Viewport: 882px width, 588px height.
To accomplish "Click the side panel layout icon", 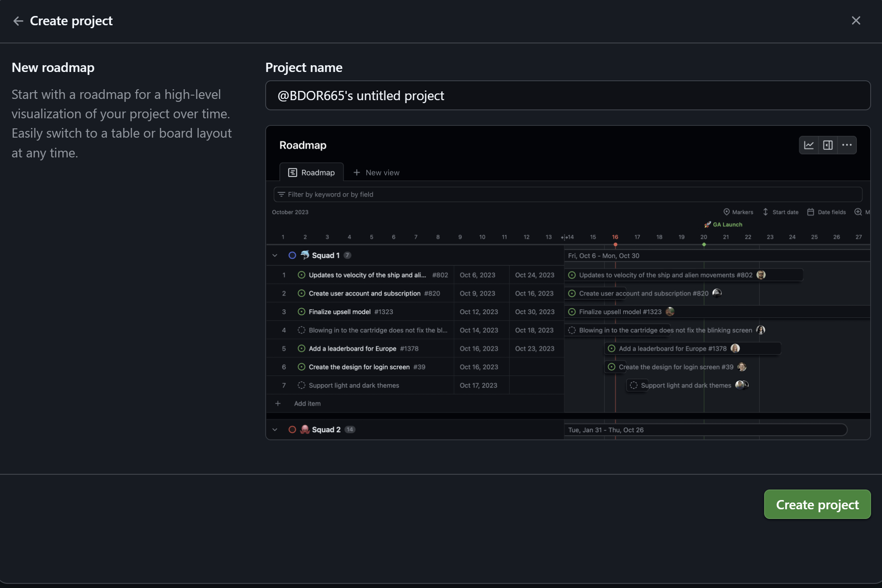I will pos(828,145).
